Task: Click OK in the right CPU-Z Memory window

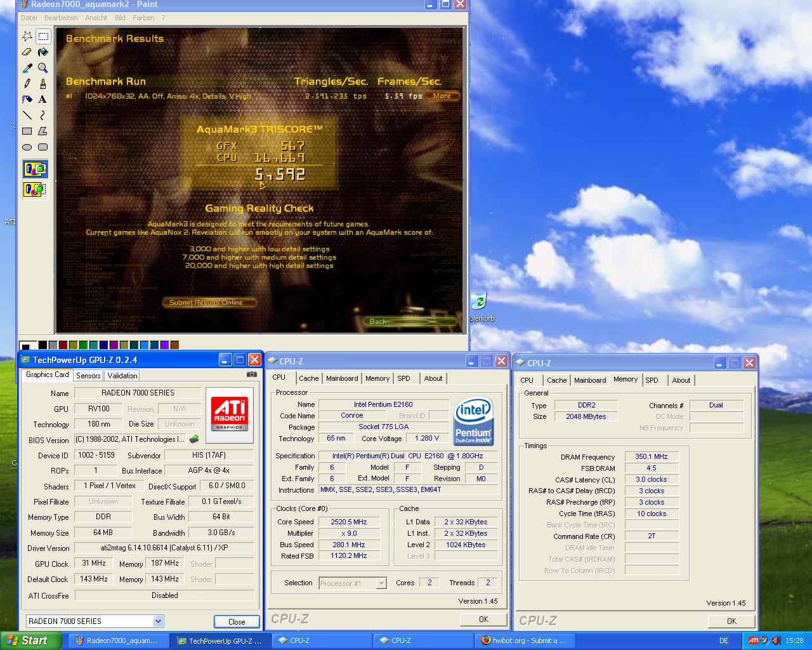Action: click(x=731, y=621)
